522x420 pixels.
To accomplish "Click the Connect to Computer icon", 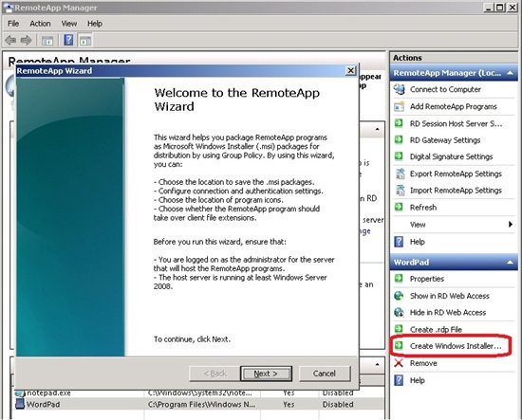I will [x=400, y=89].
